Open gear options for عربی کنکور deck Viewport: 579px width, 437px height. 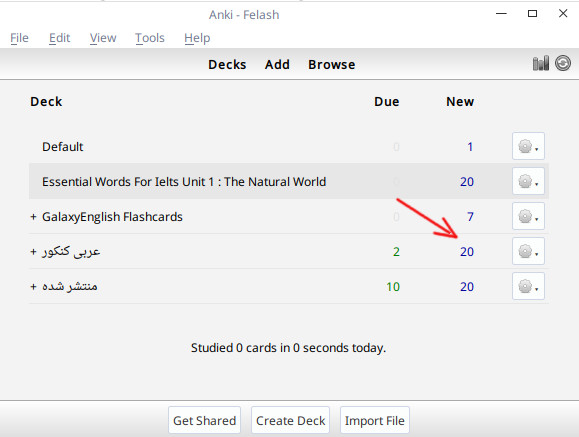528,251
